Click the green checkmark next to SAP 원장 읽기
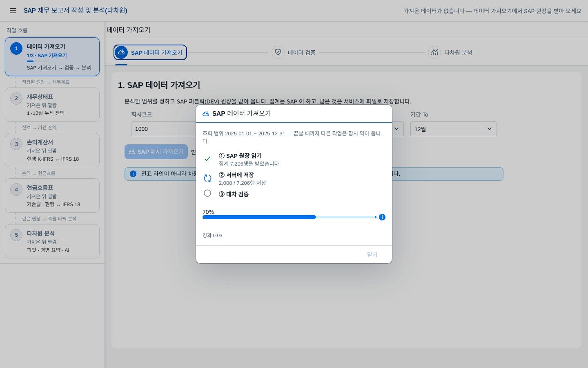 point(207,159)
